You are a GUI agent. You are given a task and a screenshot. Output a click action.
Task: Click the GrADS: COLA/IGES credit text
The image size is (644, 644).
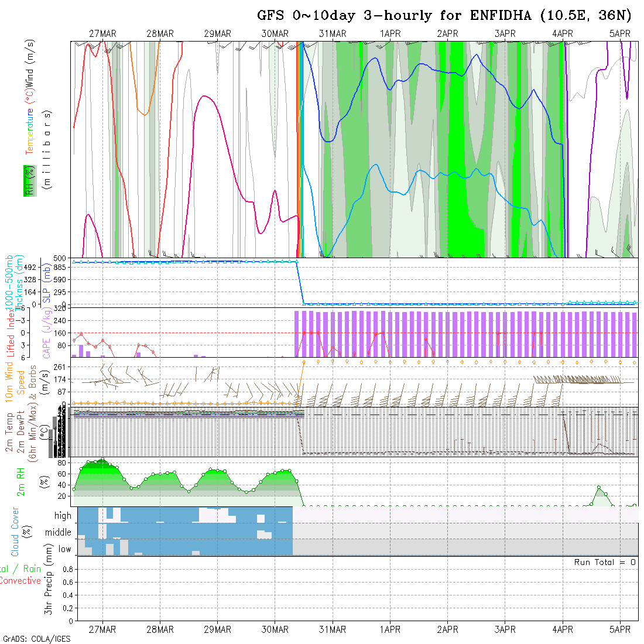36,639
